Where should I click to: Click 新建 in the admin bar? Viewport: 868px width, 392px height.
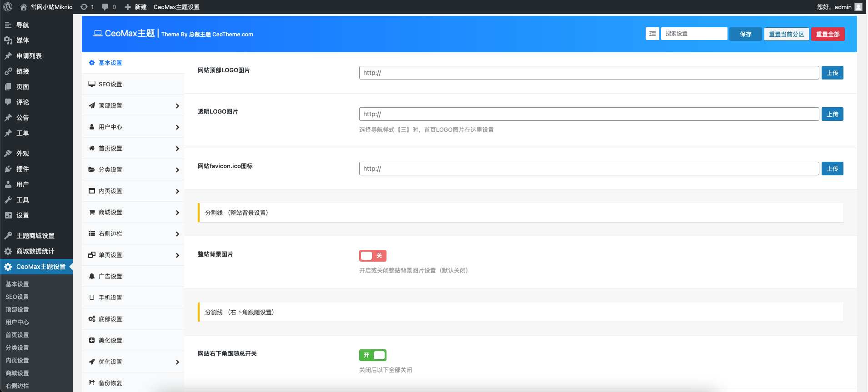(x=135, y=7)
